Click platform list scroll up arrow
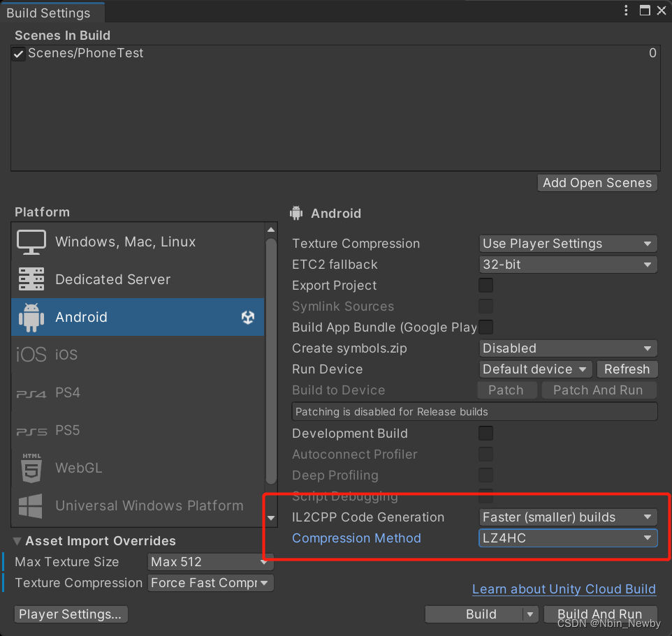 271,230
